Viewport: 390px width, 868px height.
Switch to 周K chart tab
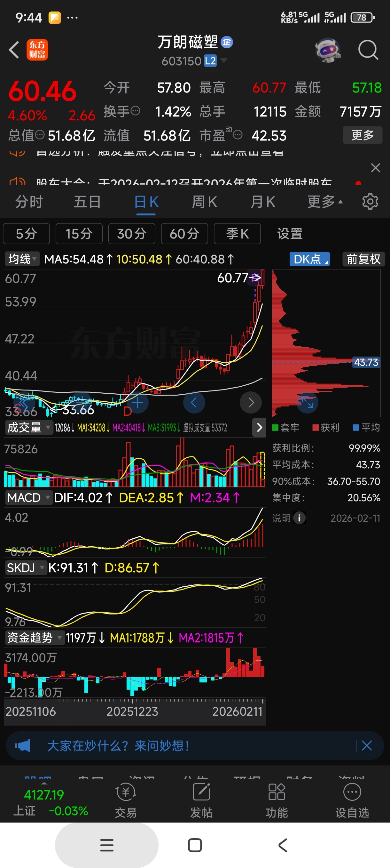coord(204,202)
